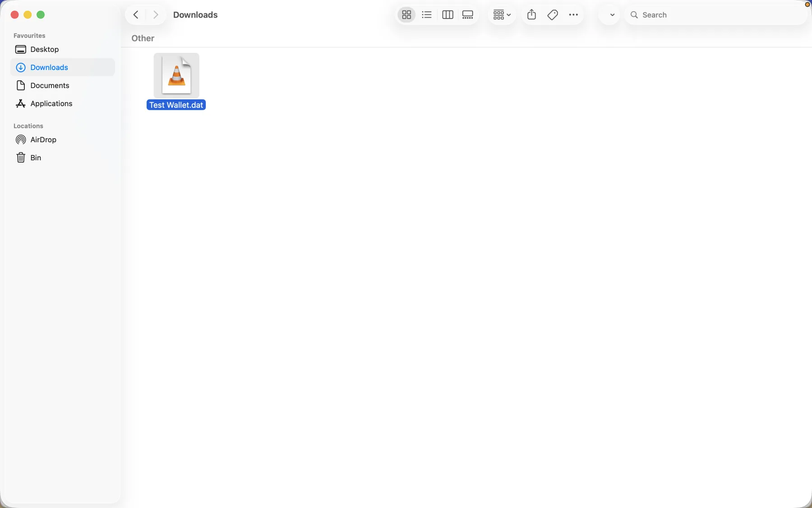Click the Bin trash icon
The image size is (812, 508).
point(20,158)
